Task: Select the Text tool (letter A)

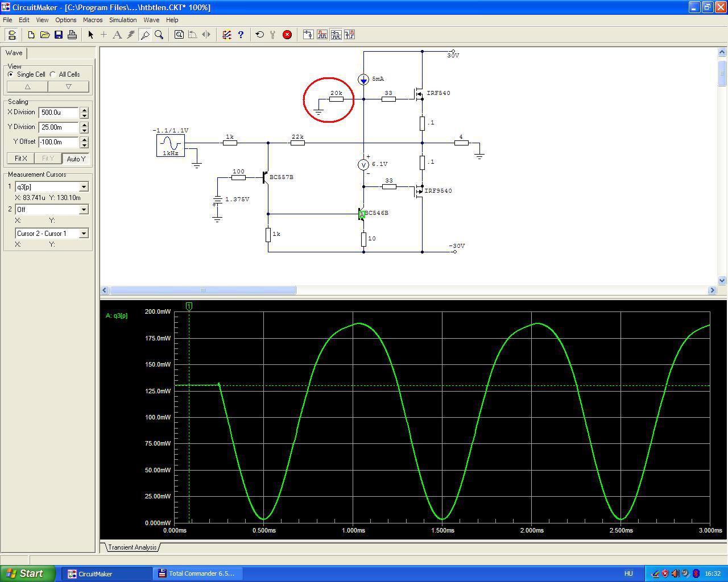Action: click(117, 35)
